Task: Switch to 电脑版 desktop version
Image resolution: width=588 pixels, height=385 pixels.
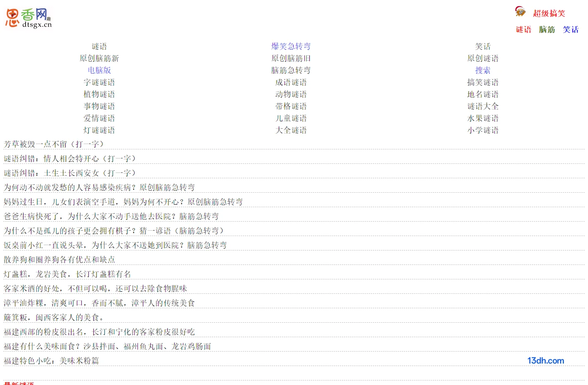Action: [x=99, y=71]
